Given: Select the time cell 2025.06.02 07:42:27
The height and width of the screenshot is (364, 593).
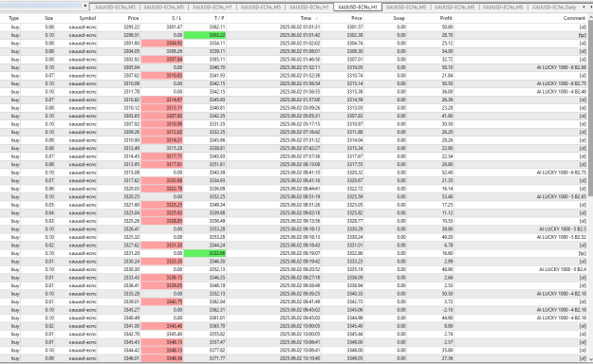Looking at the screenshot, I should pos(300,148).
